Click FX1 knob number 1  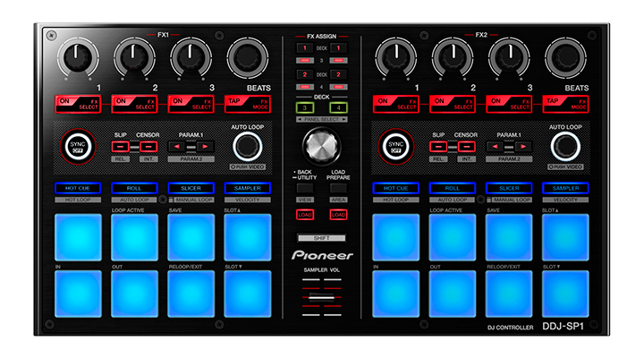pos(78,58)
